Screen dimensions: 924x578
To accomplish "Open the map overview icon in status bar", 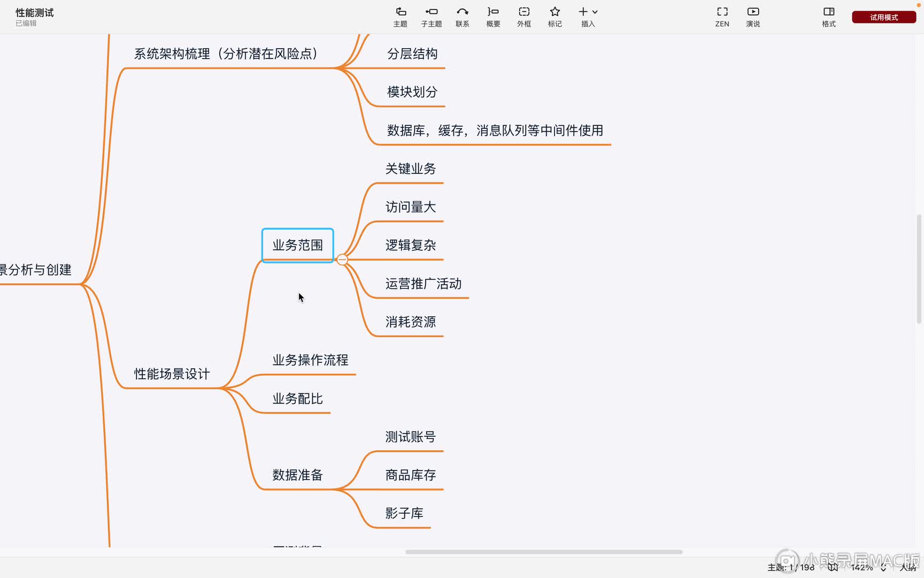I will [x=833, y=567].
